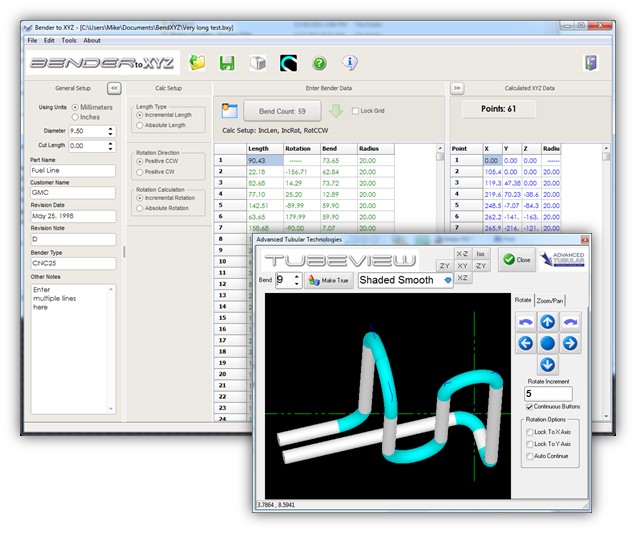Select the Inches units radio button
636x533 pixels.
[x=75, y=117]
